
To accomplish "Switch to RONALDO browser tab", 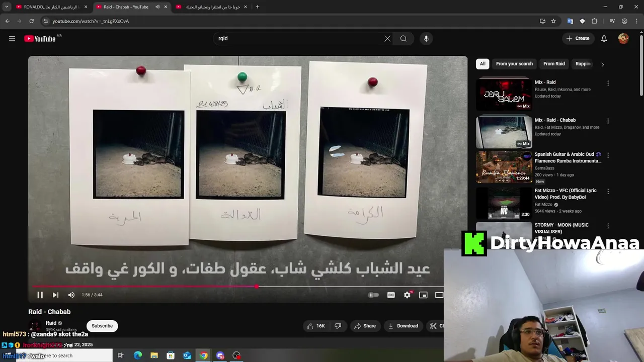I will (x=51, y=7).
